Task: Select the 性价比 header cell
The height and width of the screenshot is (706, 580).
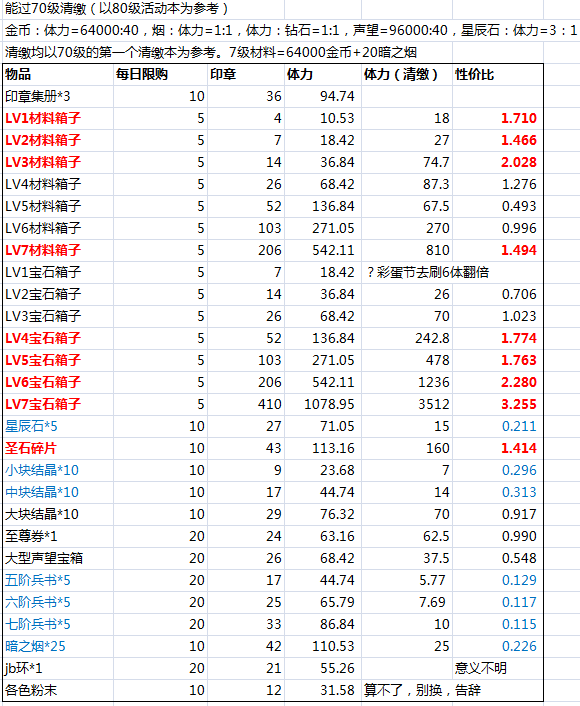Action: pos(498,74)
